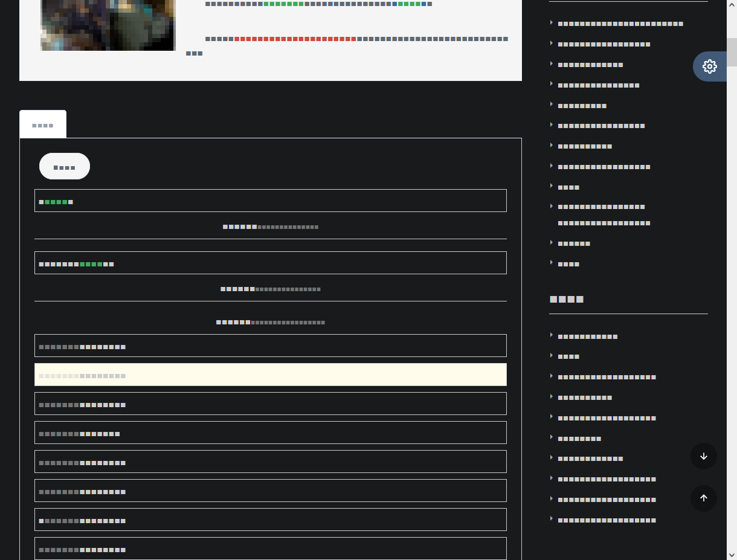Screen dimensions: 737x560
Task: Click the pixelated thumbnail image at top
Action: click(108, 24)
